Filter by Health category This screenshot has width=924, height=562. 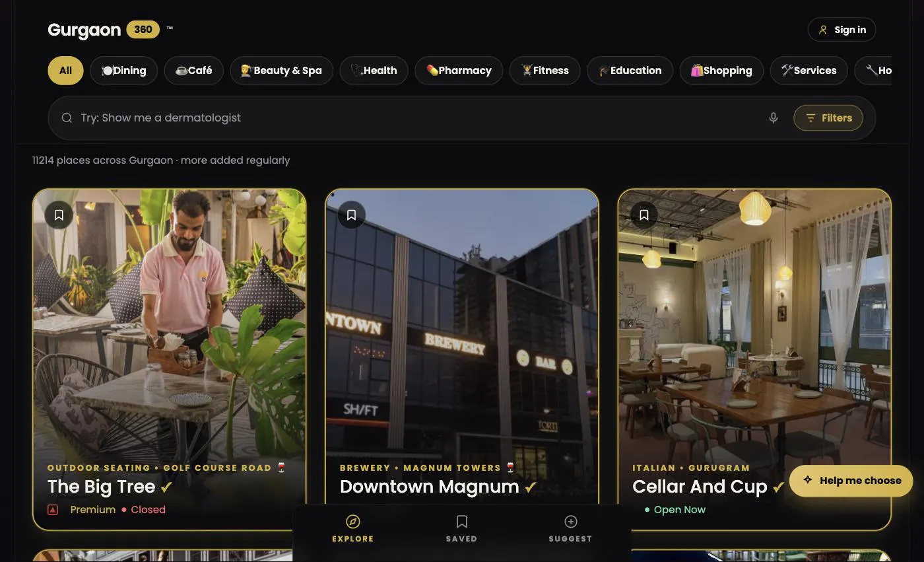(374, 70)
